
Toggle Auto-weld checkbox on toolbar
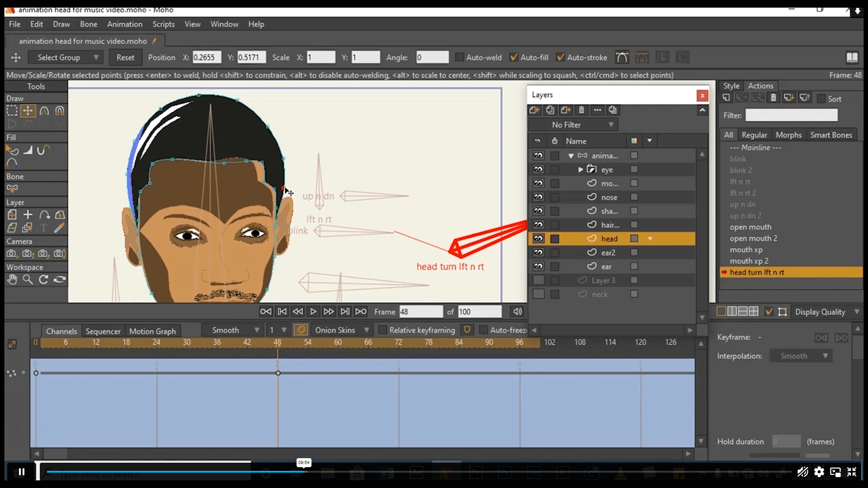(x=460, y=57)
